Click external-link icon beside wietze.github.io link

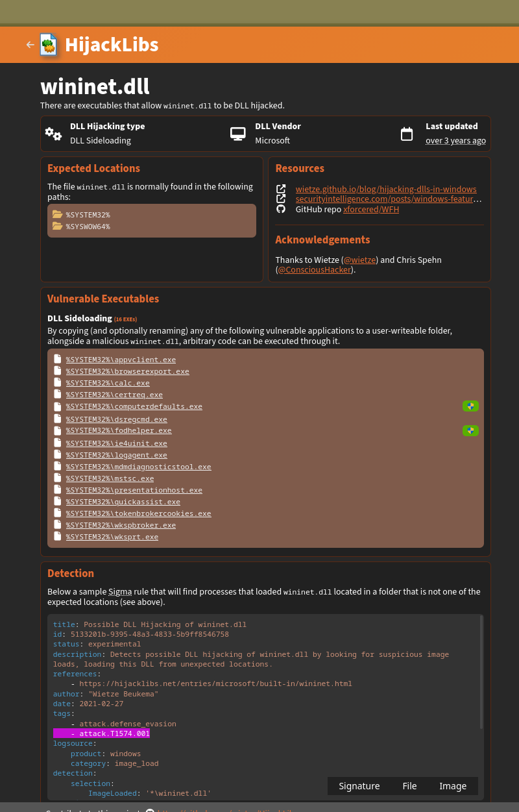tap(281, 189)
